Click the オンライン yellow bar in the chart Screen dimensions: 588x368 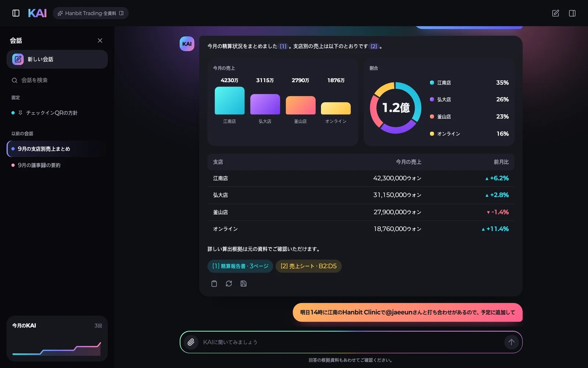(x=336, y=108)
